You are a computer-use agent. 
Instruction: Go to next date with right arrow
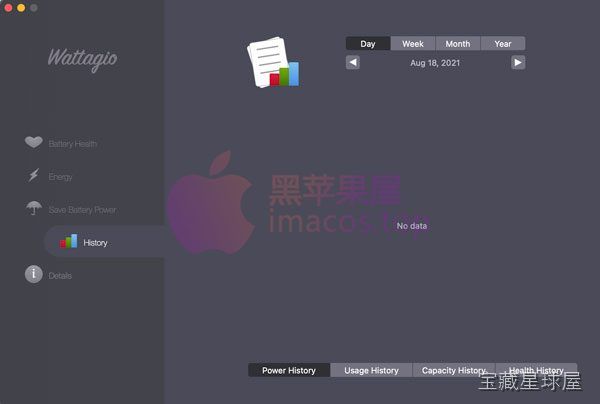pyautogui.click(x=518, y=62)
